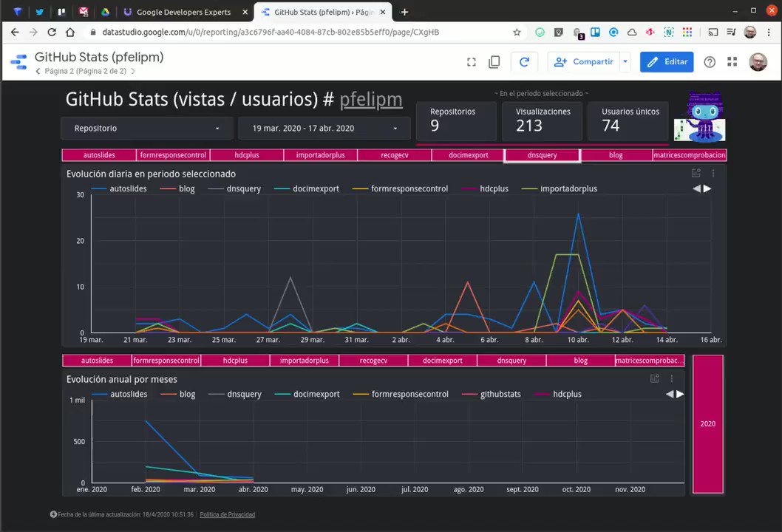782x532 pixels.
Task: Filter daily chart by dnsquery
Action: click(x=542, y=155)
